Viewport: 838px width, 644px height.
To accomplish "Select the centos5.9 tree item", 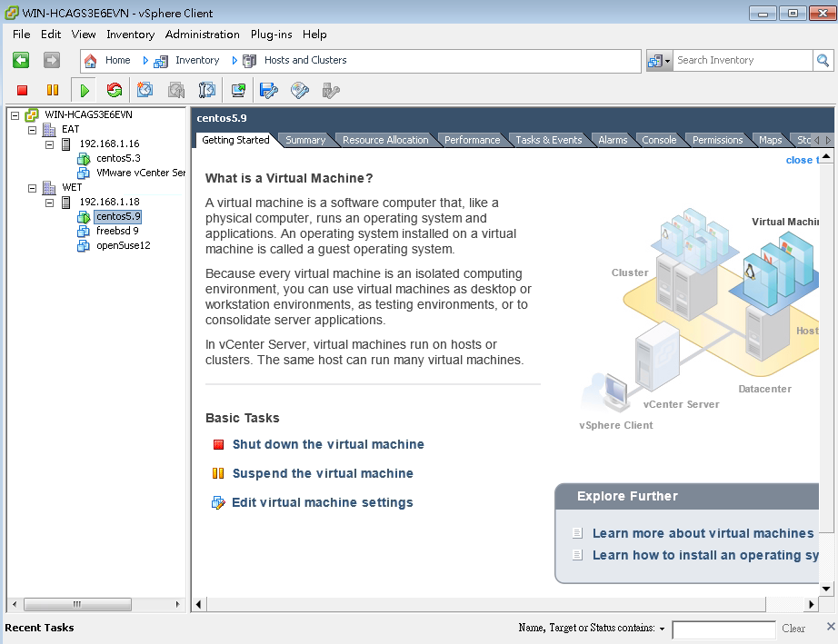I will coord(118,216).
